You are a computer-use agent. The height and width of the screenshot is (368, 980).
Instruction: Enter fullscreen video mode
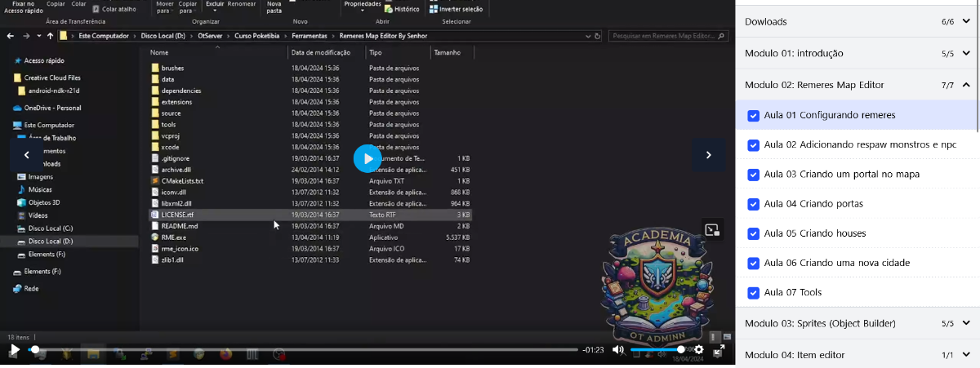coord(719,350)
